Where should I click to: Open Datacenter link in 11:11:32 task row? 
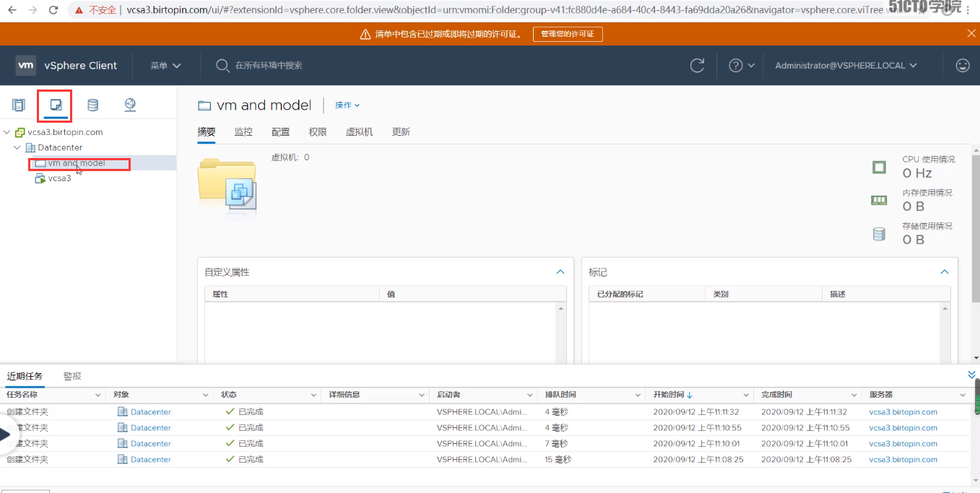pyautogui.click(x=151, y=412)
